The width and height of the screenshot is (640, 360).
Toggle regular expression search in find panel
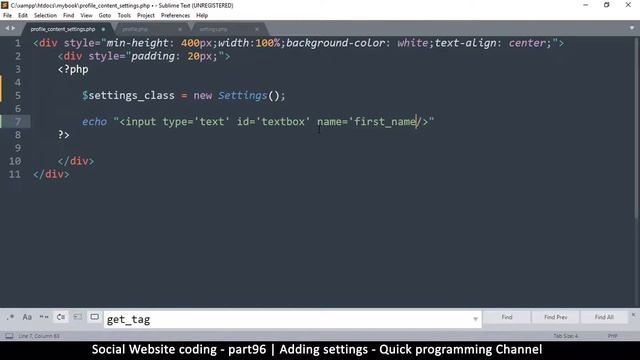click(x=10, y=317)
